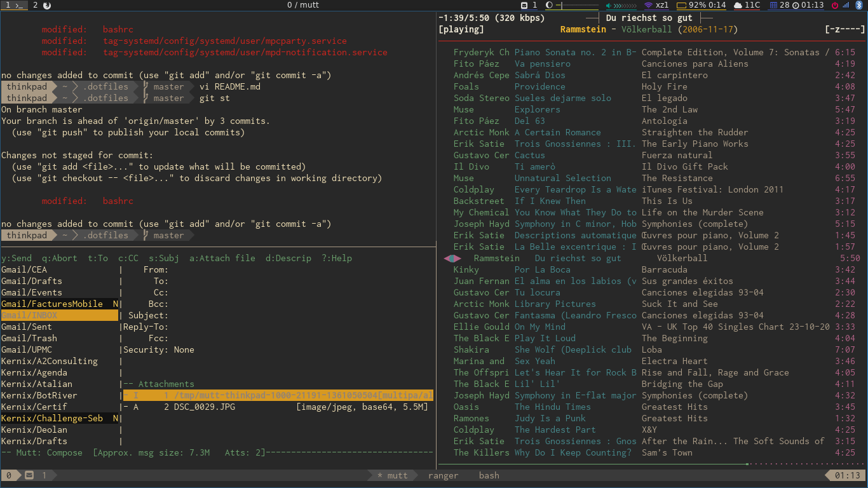Image resolution: width=868 pixels, height=488 pixels.
Task: Click the now-playing marker beside Rammstein row
Action: [x=451, y=258]
